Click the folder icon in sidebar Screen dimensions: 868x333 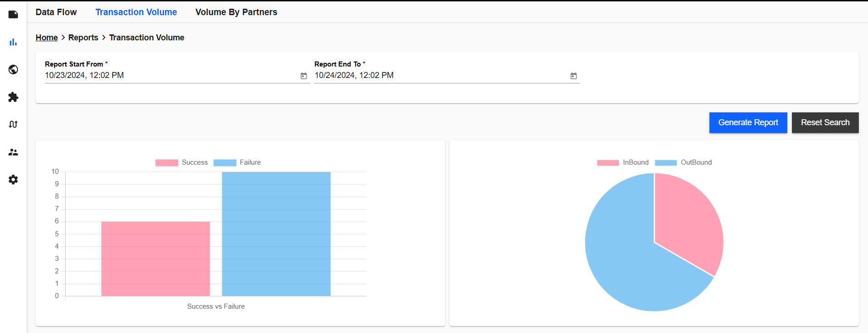coord(13,15)
